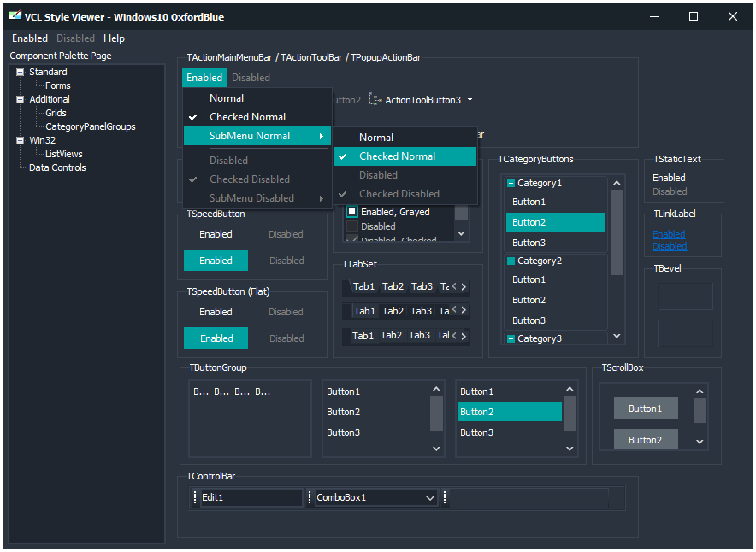Open the Enabled main menu
This screenshot has width=756, height=552.
pyautogui.click(x=30, y=38)
